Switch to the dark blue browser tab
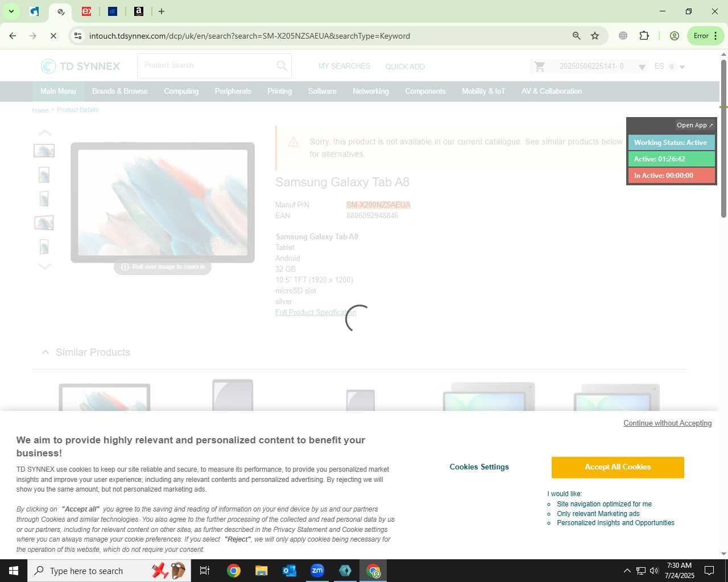 [113, 11]
